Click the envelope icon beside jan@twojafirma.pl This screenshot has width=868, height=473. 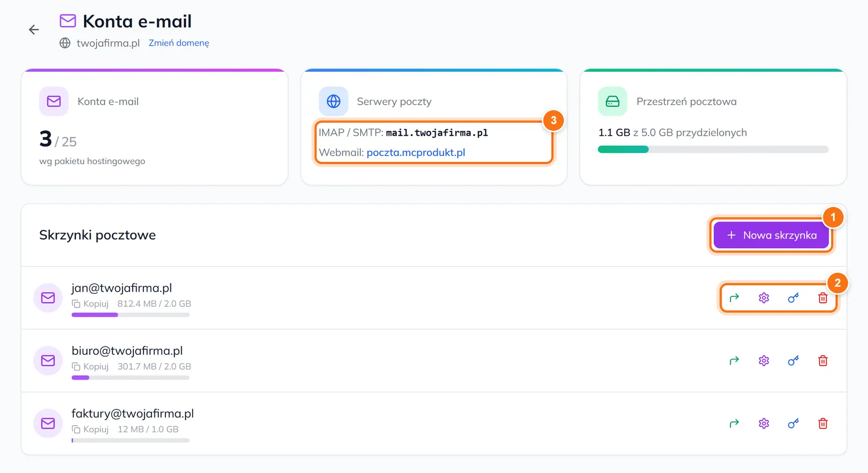click(48, 298)
